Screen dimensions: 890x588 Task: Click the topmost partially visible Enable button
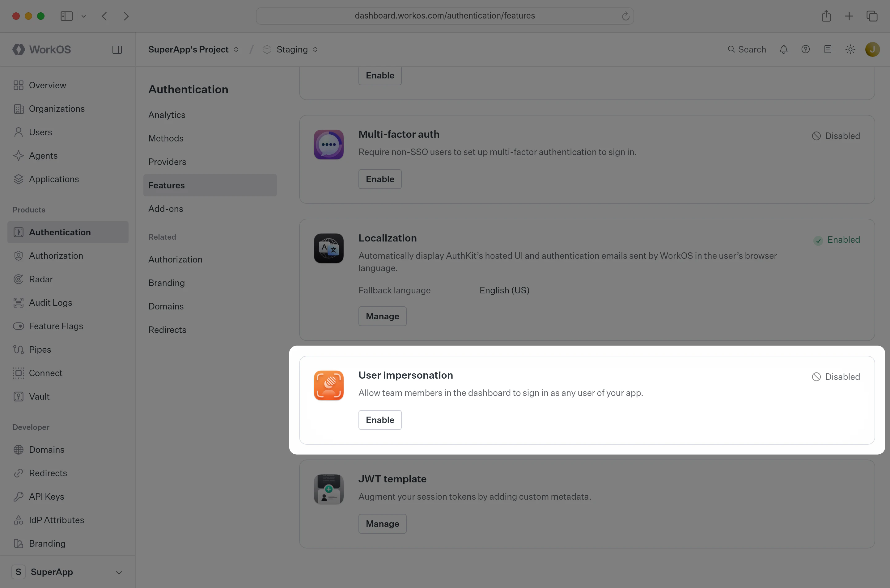coord(380,75)
